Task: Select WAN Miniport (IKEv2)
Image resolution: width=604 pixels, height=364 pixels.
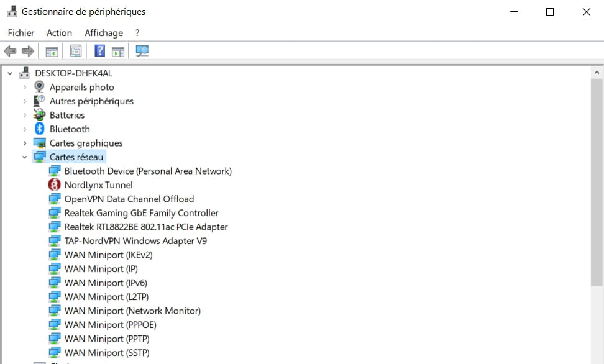Action: [109, 255]
